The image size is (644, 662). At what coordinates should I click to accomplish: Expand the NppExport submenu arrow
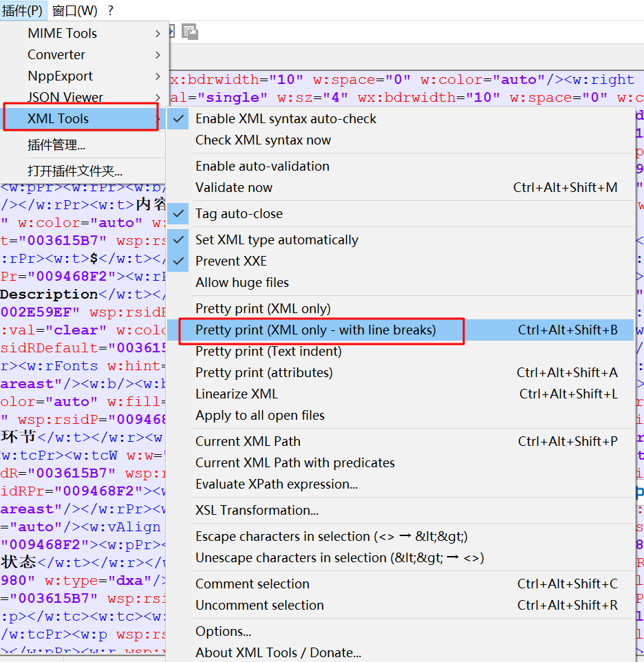(x=158, y=76)
